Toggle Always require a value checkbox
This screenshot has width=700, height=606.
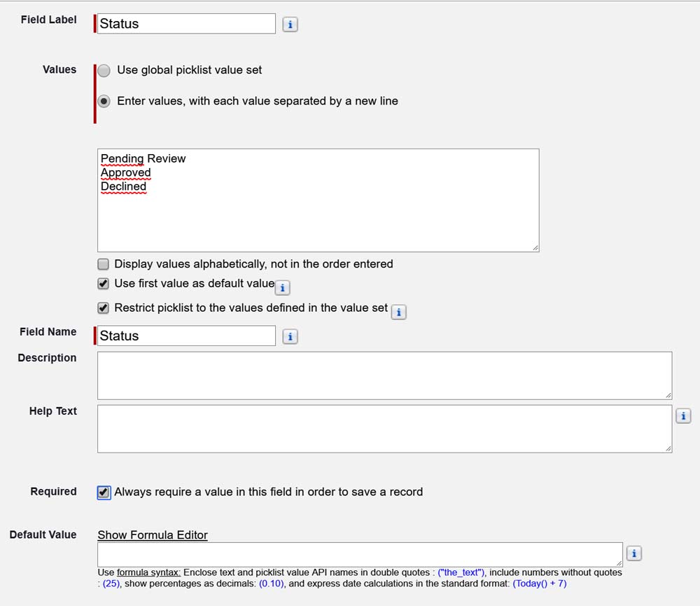tap(104, 493)
